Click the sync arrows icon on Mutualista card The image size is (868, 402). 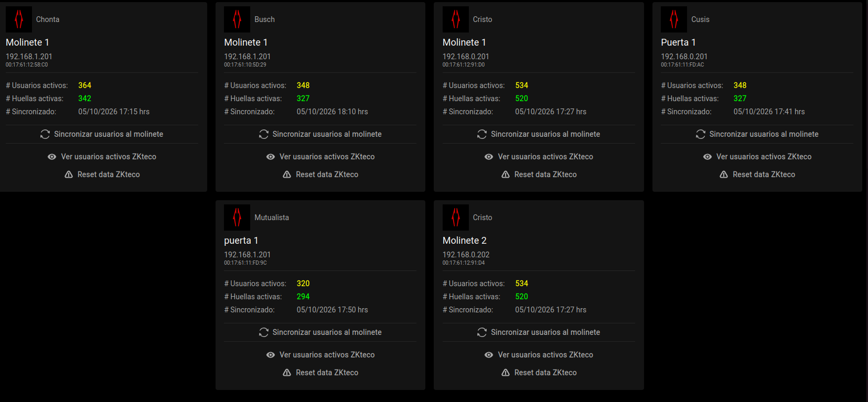[264, 332]
